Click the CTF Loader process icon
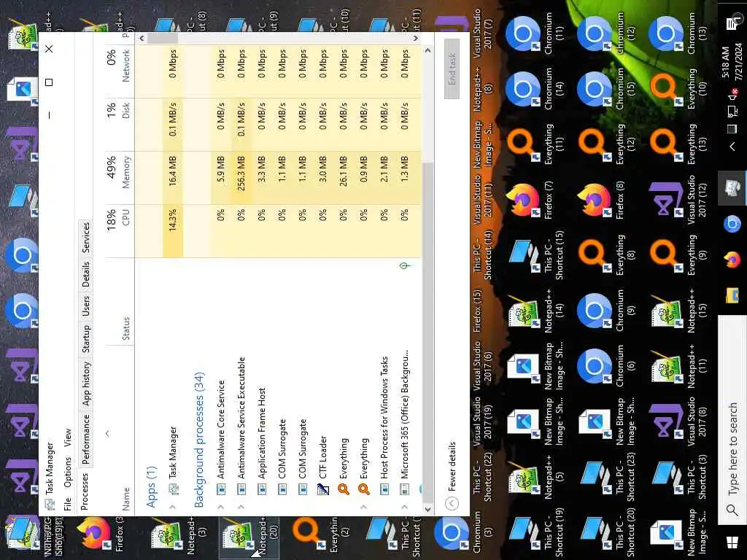 (323, 489)
